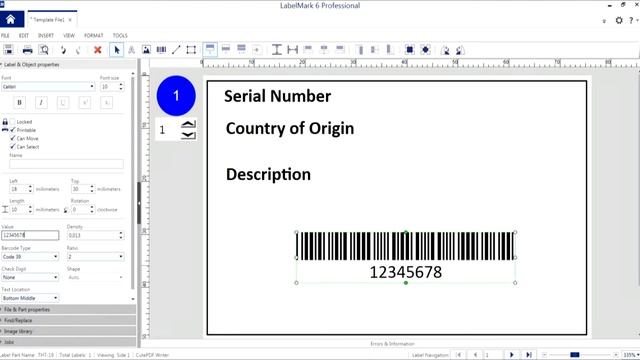Viewport: 640px width, 360px height.
Task: Select the Text insert tool
Action: (131, 50)
